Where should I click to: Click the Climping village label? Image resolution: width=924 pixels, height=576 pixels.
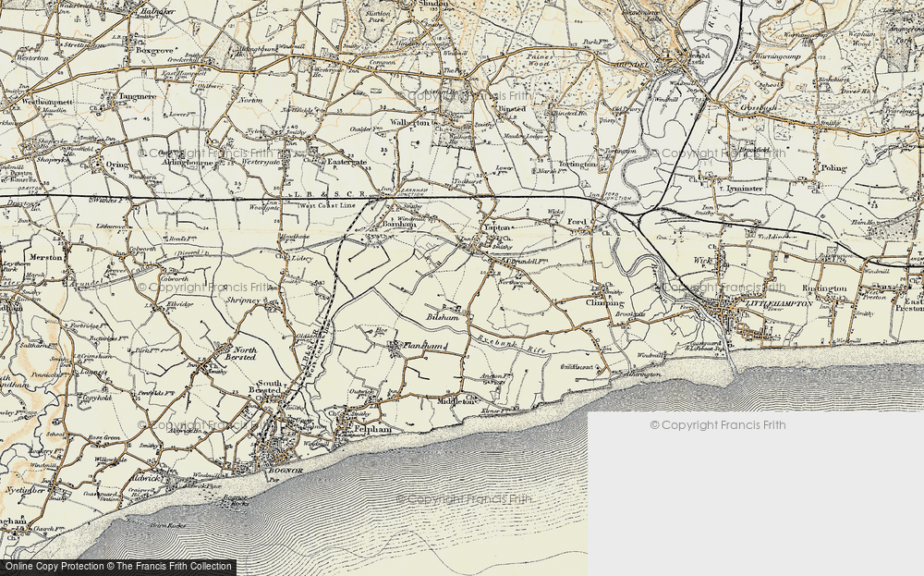point(604,303)
